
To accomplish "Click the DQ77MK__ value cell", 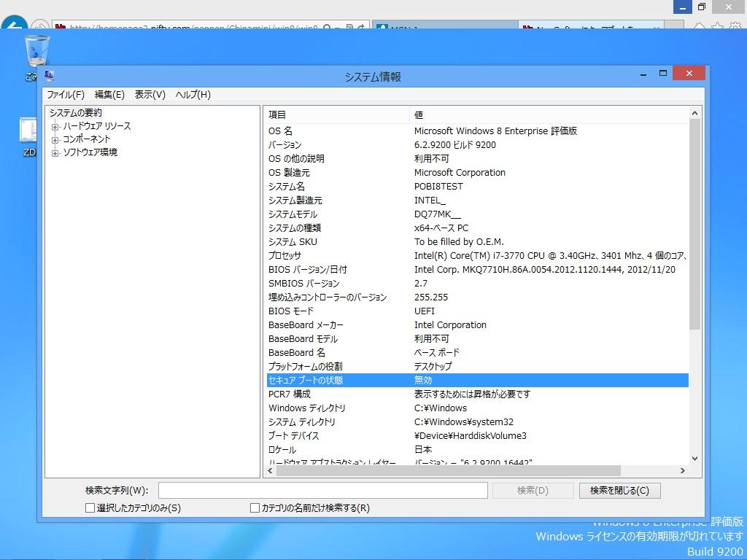I will coord(438,214).
